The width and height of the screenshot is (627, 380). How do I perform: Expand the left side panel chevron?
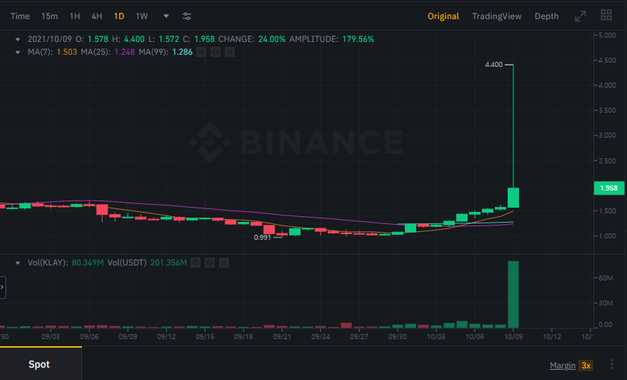pyautogui.click(x=2, y=287)
